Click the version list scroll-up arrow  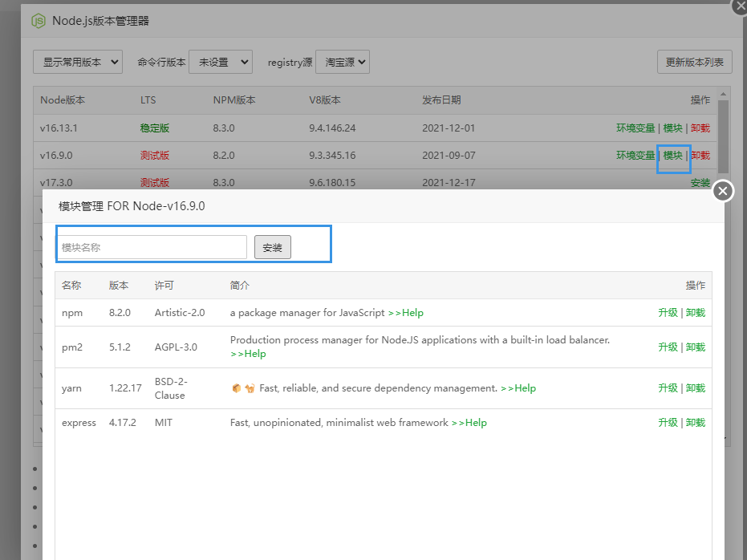tap(723, 94)
